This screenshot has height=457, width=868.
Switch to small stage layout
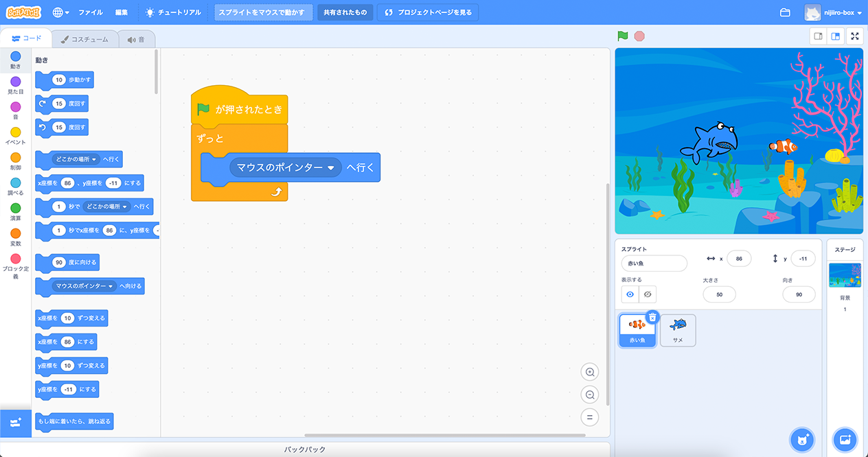tap(819, 36)
